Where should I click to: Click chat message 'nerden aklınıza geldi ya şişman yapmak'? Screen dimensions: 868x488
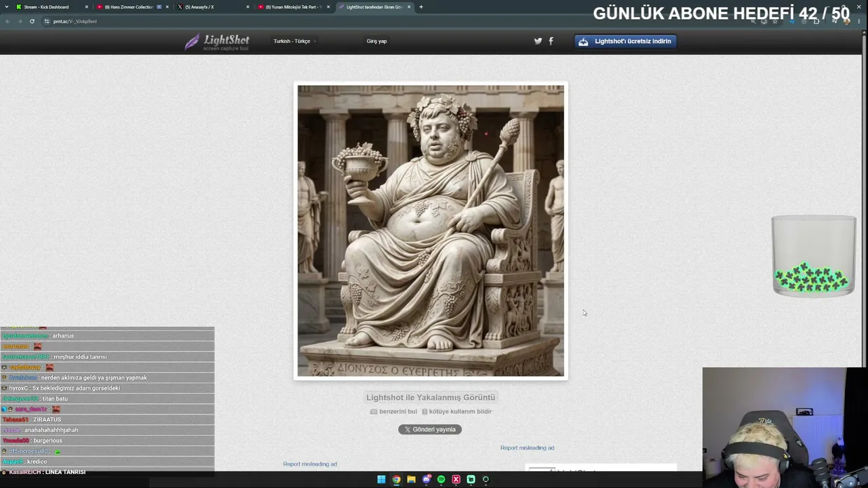(94, 378)
